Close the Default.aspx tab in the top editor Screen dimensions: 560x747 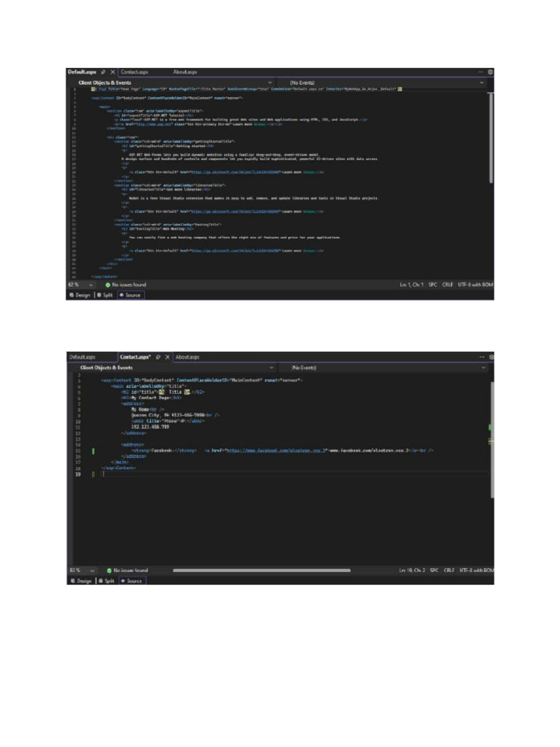(x=113, y=72)
